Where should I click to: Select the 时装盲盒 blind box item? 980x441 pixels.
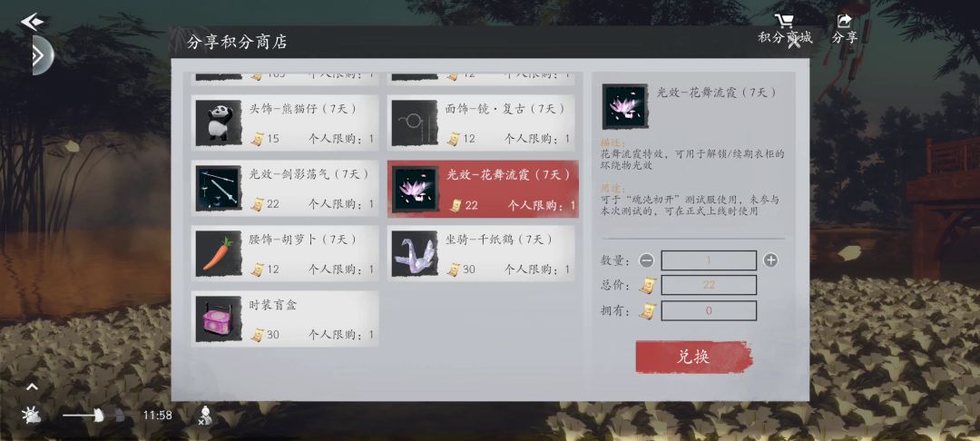[x=285, y=319]
